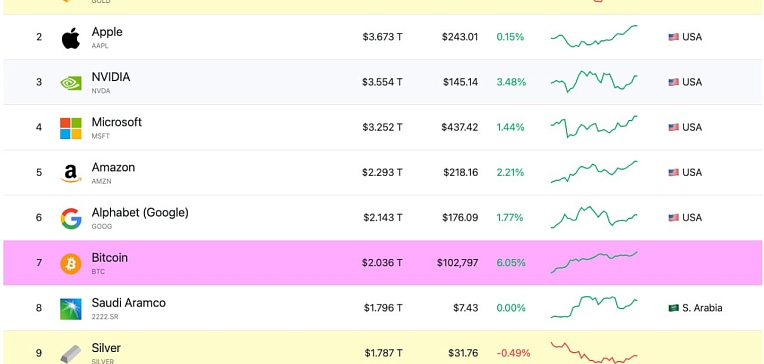Open the Apple company link
This screenshot has height=364, width=764.
107,32
